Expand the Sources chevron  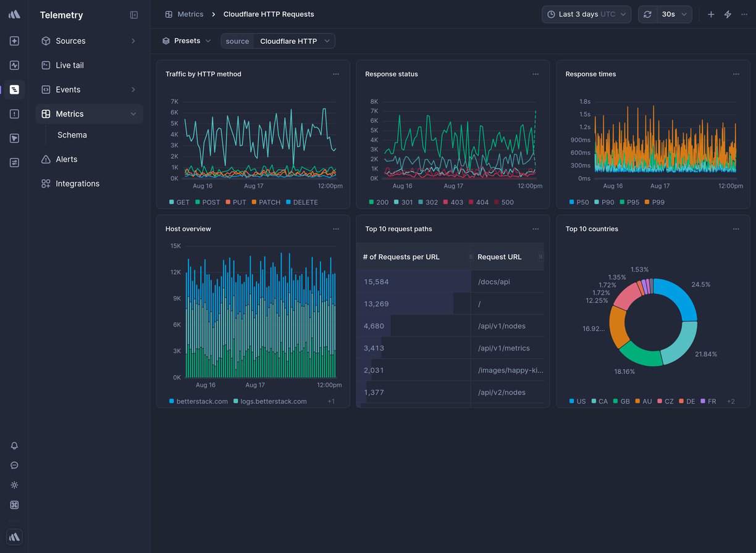tap(133, 41)
